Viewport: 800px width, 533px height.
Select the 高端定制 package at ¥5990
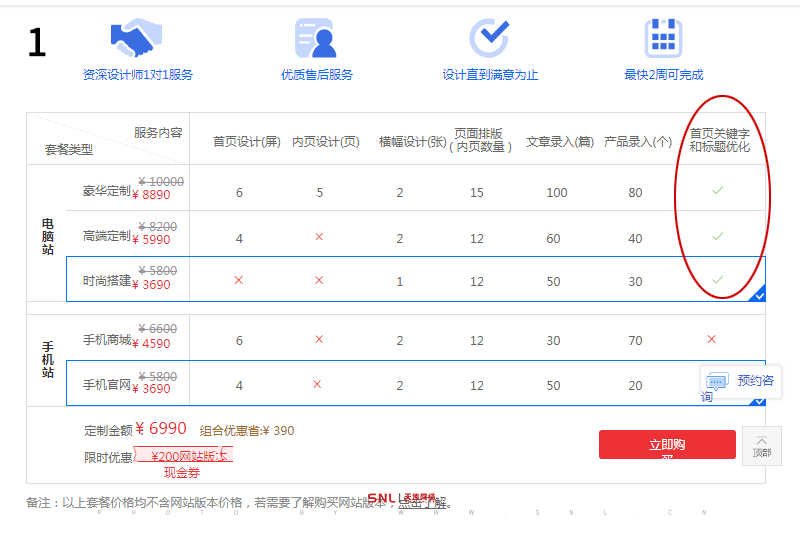(x=108, y=236)
